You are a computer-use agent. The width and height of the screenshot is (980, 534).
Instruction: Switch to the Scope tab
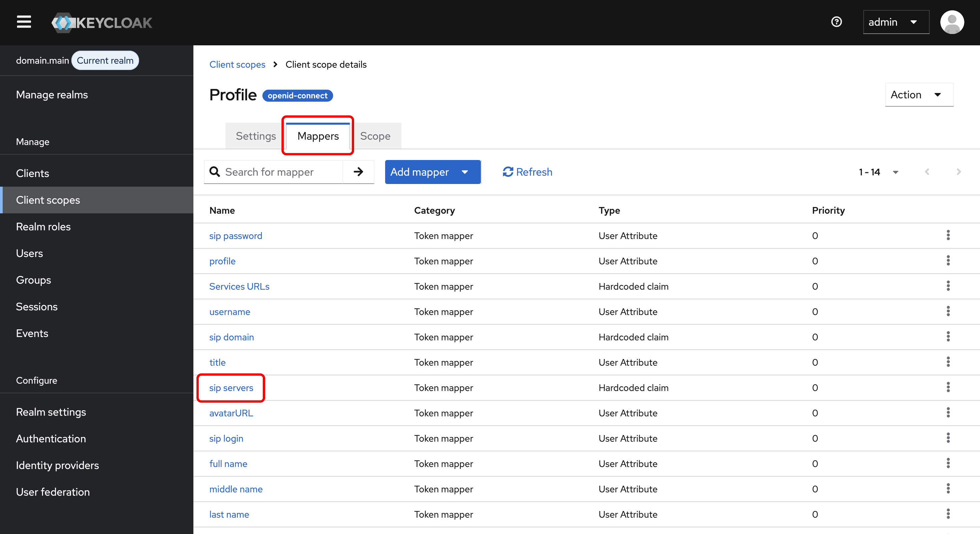[375, 136]
